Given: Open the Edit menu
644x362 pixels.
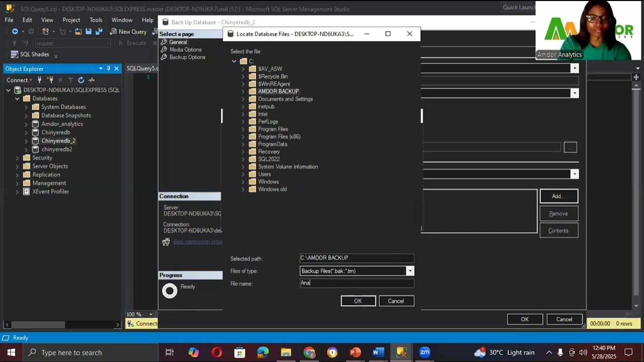Looking at the screenshot, I should pos(27,20).
